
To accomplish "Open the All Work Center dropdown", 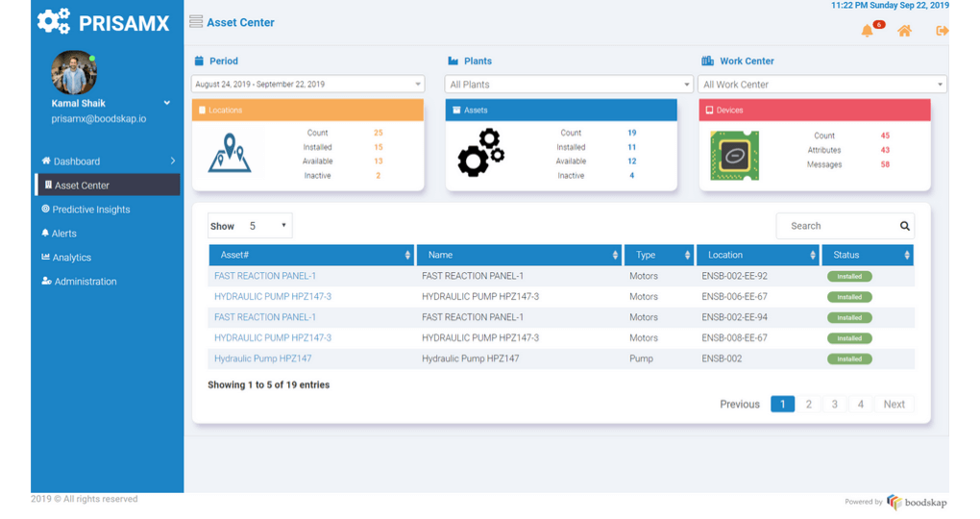I will point(821,84).
